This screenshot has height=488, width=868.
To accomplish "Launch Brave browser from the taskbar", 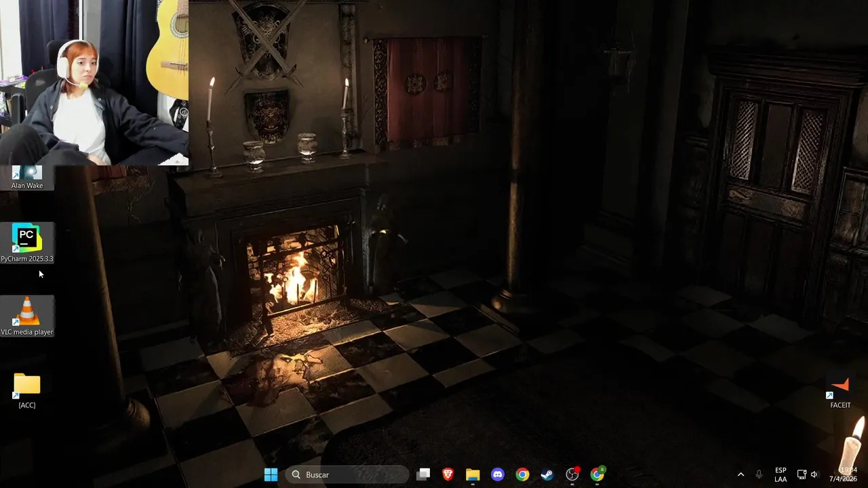I will tap(448, 474).
